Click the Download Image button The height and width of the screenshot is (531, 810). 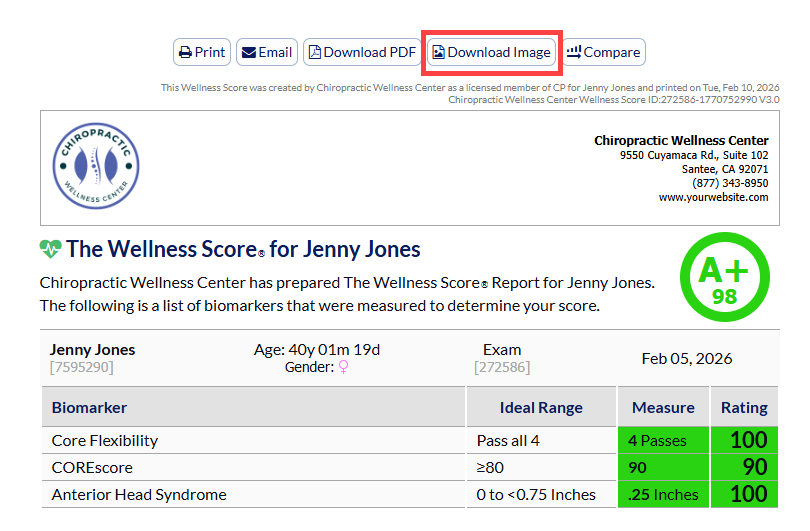click(x=492, y=52)
